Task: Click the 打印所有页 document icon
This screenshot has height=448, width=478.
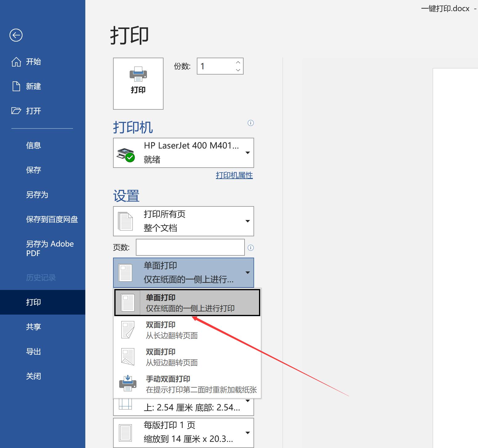Action: [126, 221]
